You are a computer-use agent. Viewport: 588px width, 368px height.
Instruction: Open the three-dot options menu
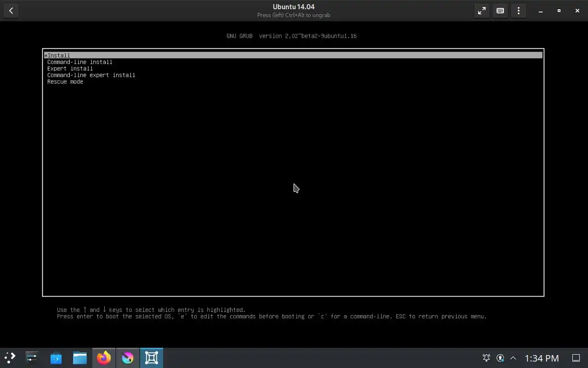(519, 11)
